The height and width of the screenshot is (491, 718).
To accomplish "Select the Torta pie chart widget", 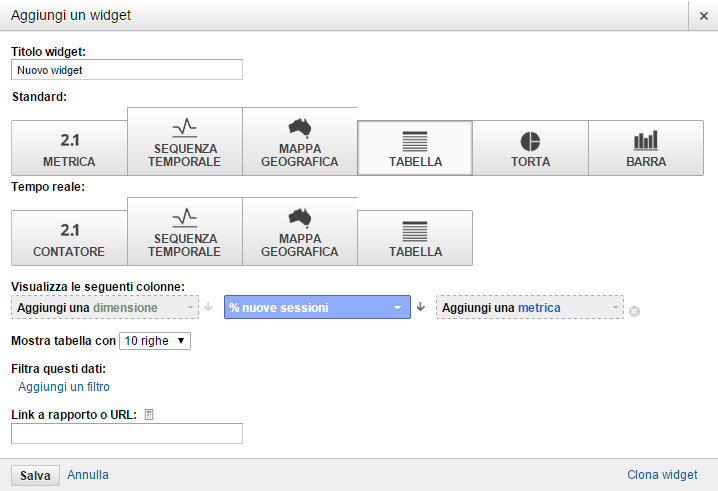I will tap(530, 148).
